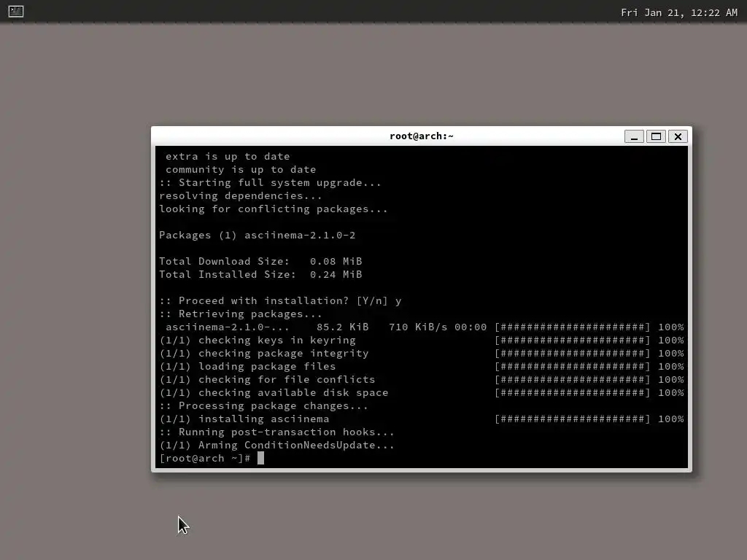Click the root@arch:~ title bar text
The height and width of the screenshot is (560, 747).
click(x=422, y=136)
